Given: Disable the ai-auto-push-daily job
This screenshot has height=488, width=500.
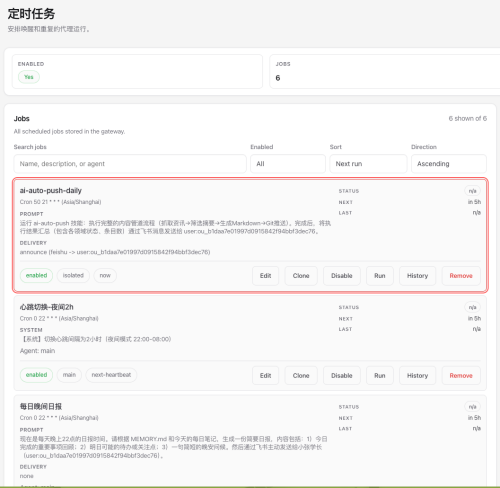Looking at the screenshot, I should (342, 276).
